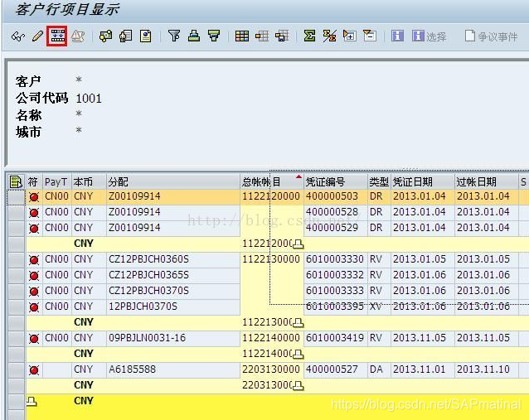
Task: Click G/L account 2203130000 cell
Action: pos(271,369)
